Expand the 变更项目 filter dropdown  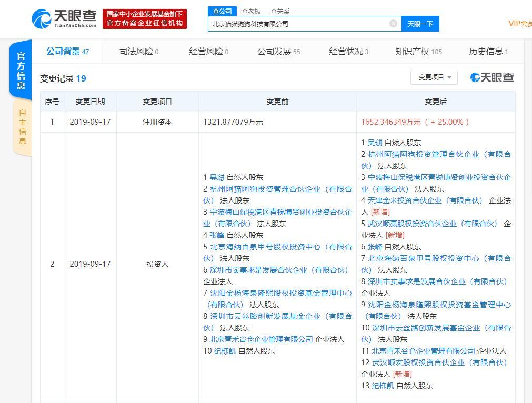(434, 77)
